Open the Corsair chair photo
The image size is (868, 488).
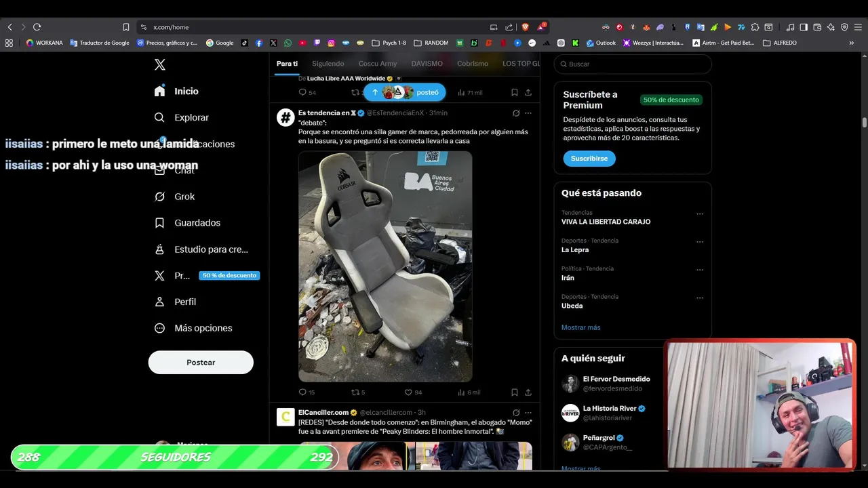point(385,266)
